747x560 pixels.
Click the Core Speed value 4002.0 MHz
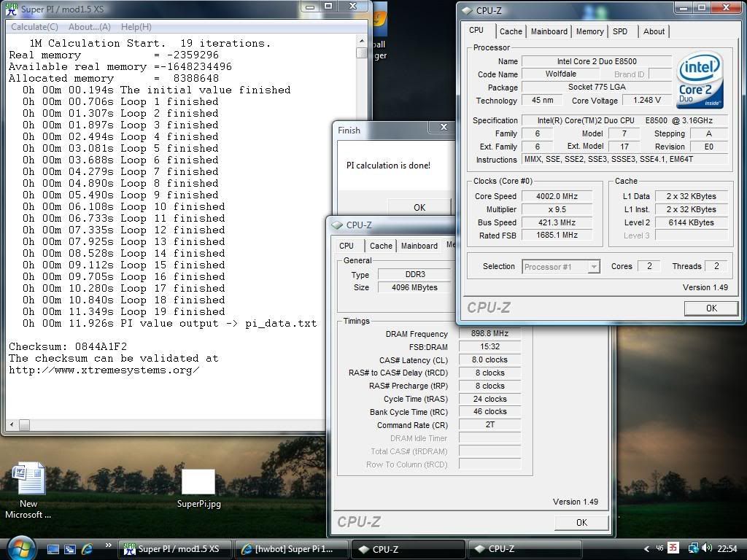(557, 196)
